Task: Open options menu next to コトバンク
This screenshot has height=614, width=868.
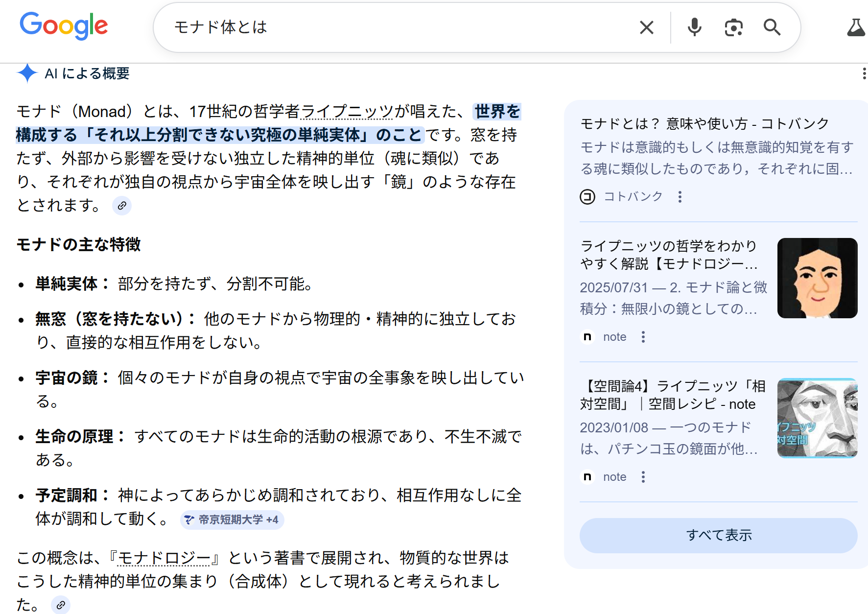Action: (x=680, y=197)
